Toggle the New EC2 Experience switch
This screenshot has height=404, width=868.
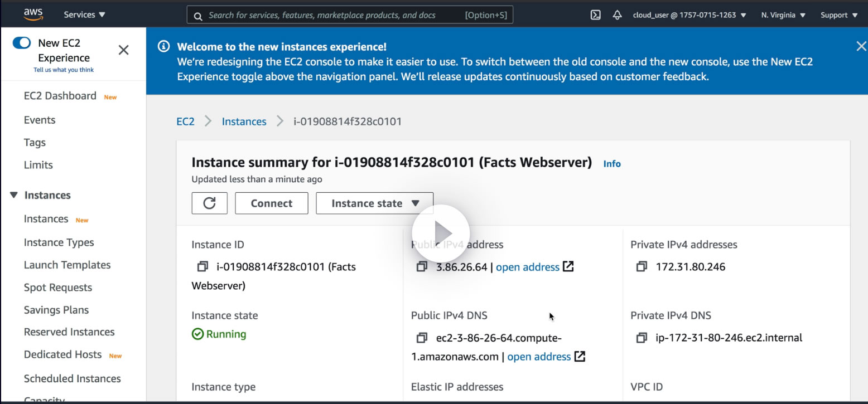coord(22,43)
